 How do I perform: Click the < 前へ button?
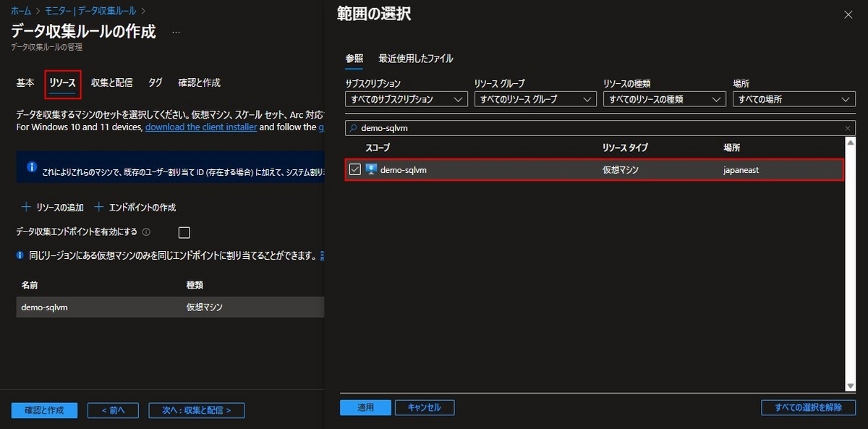click(x=113, y=410)
